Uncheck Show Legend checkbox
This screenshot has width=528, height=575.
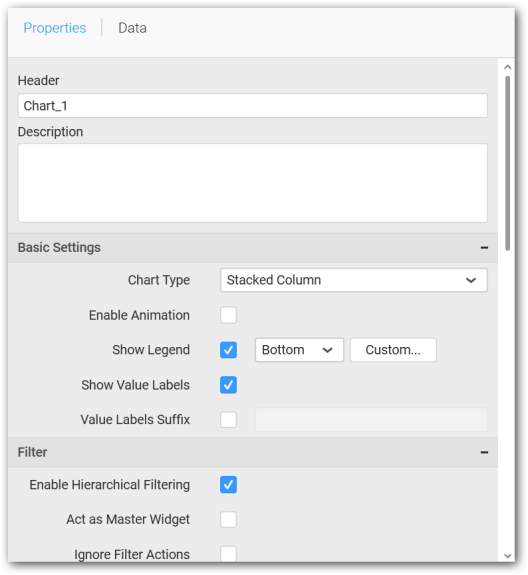point(228,350)
